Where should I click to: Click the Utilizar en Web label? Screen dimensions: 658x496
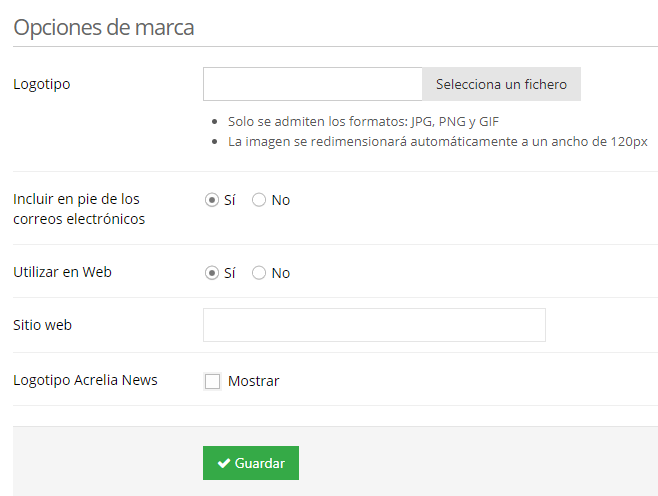63,272
